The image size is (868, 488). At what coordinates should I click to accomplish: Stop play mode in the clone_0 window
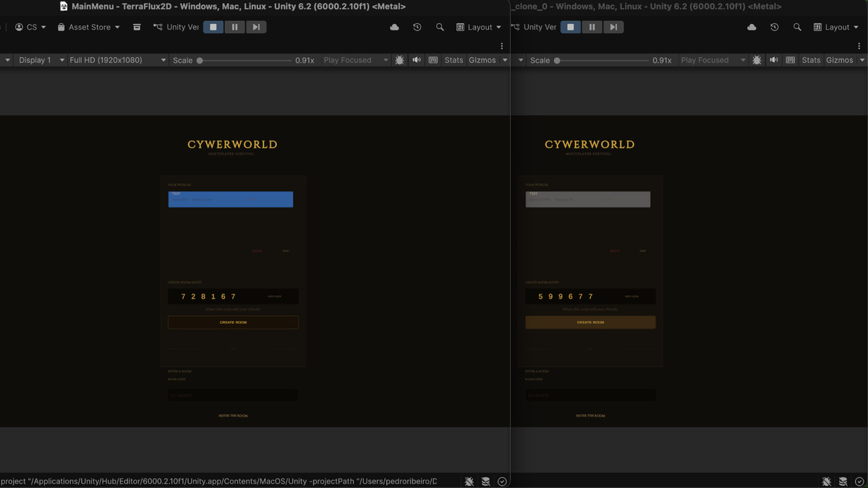(x=570, y=27)
